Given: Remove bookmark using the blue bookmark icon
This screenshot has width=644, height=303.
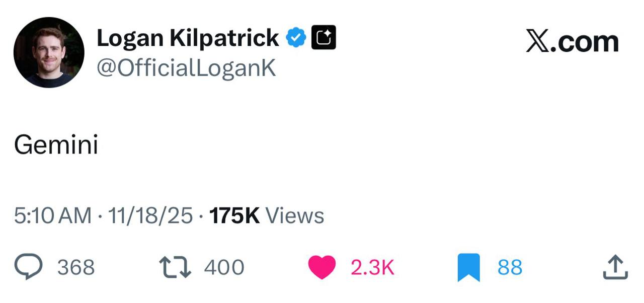Looking at the screenshot, I should pos(468,268).
